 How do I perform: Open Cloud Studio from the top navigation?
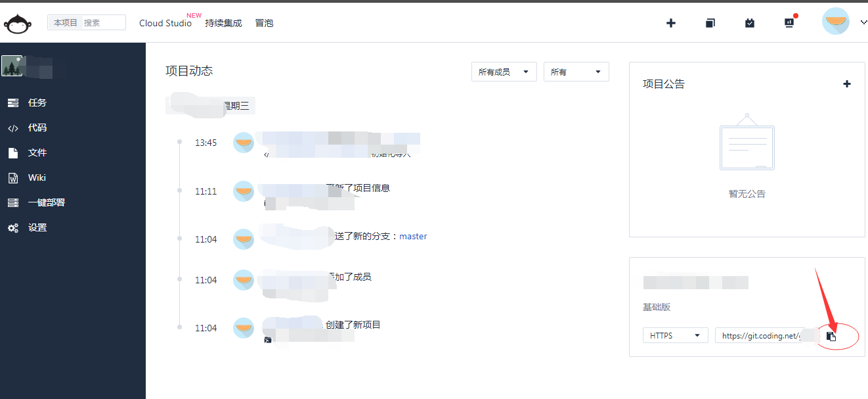coord(165,23)
